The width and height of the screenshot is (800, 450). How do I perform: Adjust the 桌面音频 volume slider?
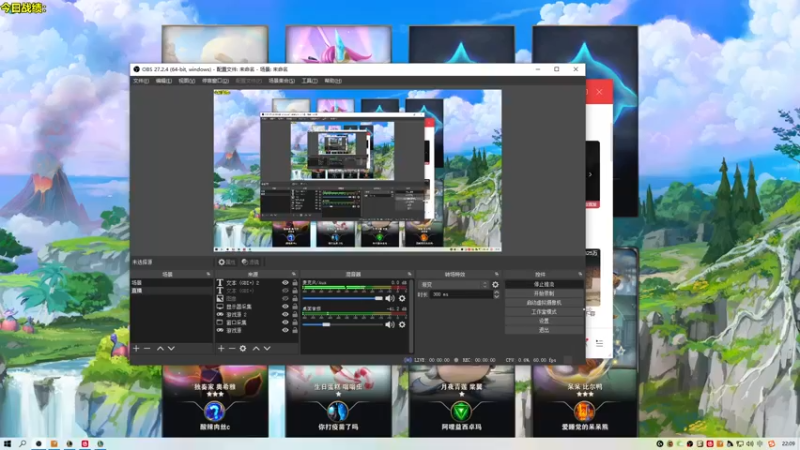(x=342, y=324)
